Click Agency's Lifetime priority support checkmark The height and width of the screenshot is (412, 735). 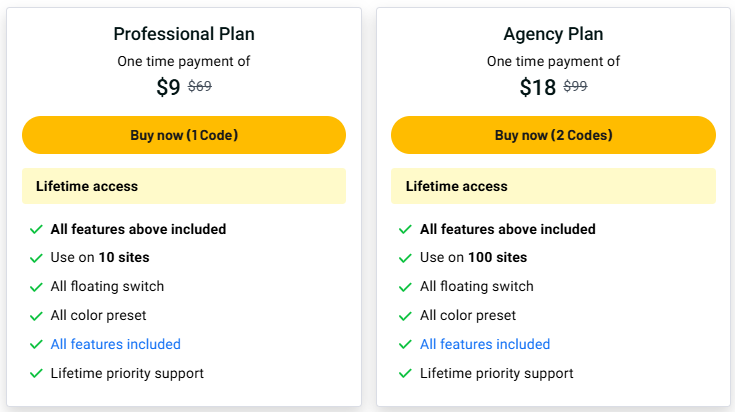(x=405, y=374)
